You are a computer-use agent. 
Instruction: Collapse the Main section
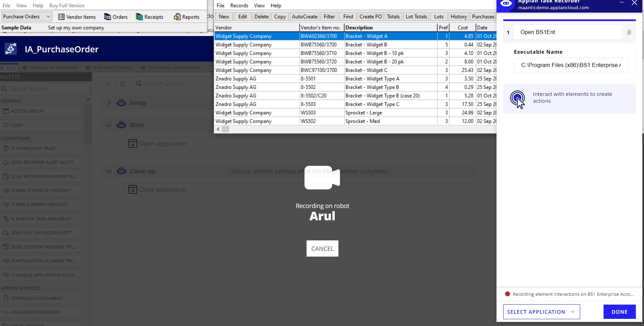click(x=109, y=125)
